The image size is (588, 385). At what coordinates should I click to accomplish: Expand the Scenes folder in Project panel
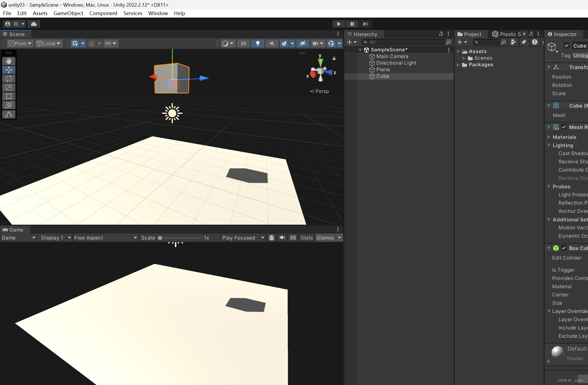coord(464,58)
